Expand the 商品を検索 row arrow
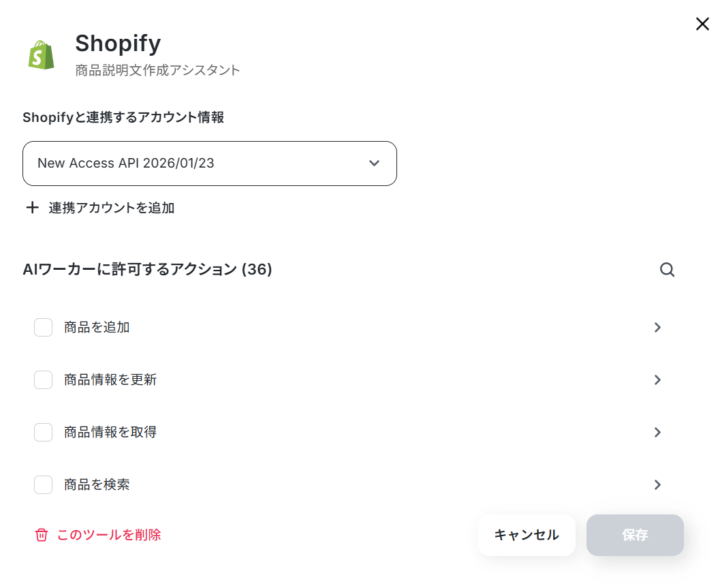This screenshot has height=588, width=720. [x=657, y=485]
